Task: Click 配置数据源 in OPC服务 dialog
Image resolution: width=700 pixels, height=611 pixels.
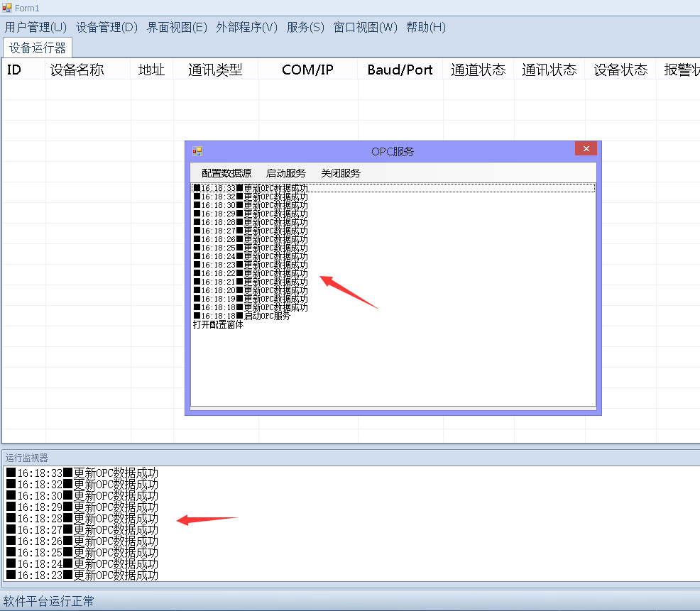Action: 226,173
